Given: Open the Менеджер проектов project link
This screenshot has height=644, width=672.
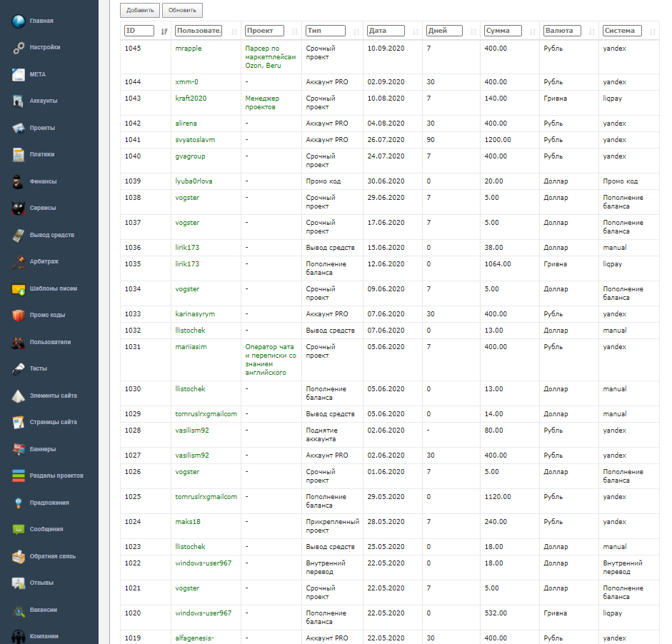Looking at the screenshot, I should [262, 103].
